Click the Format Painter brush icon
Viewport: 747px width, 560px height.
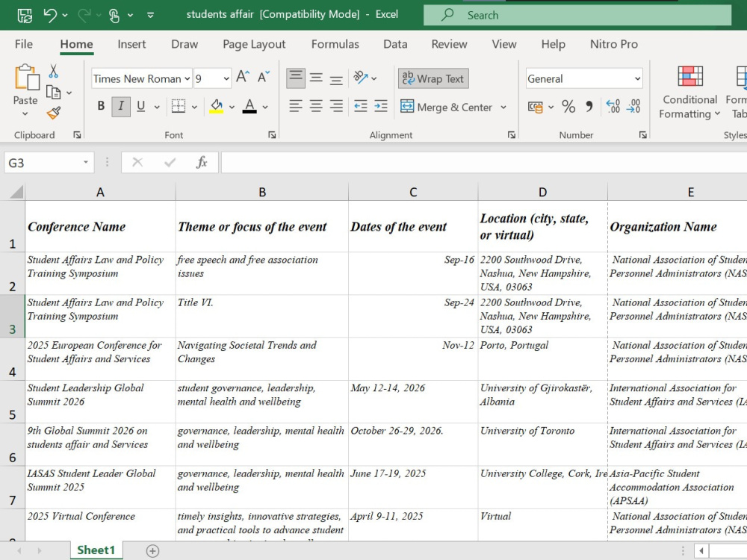[x=53, y=113]
